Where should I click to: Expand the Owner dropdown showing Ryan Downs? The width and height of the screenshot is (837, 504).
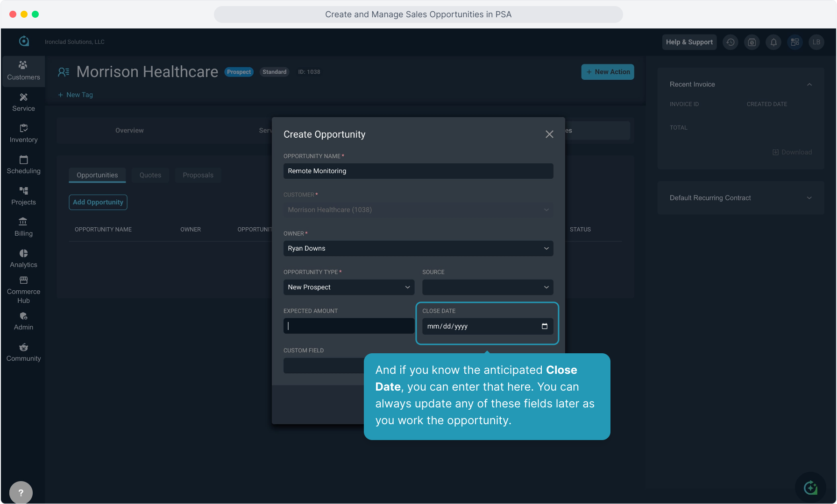418,248
